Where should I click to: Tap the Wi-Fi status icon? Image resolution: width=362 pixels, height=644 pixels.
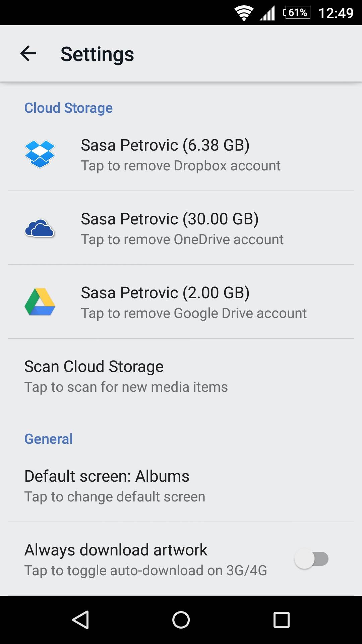click(244, 13)
